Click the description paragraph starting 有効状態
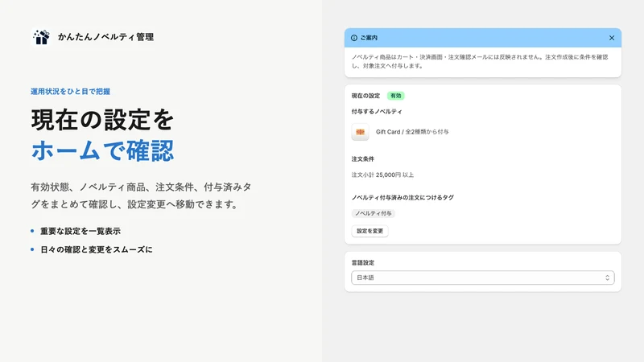Screen dimensions: 644x362 click(x=142, y=195)
